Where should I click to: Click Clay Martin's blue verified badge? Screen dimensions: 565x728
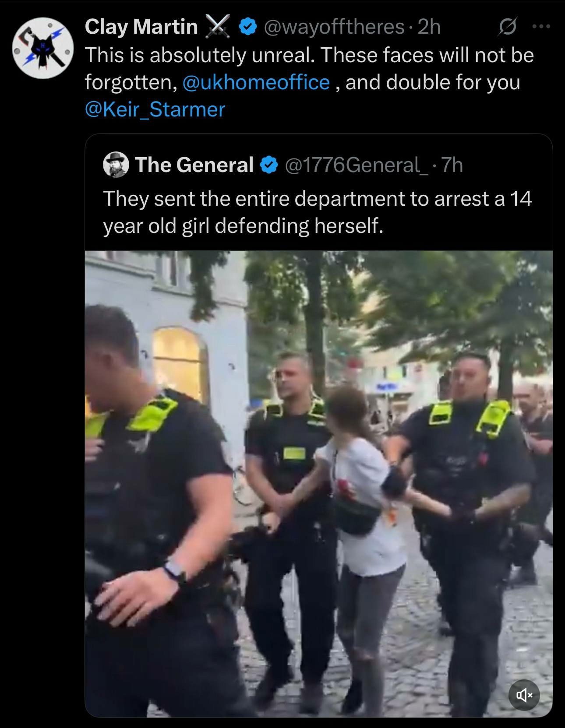pos(247,28)
